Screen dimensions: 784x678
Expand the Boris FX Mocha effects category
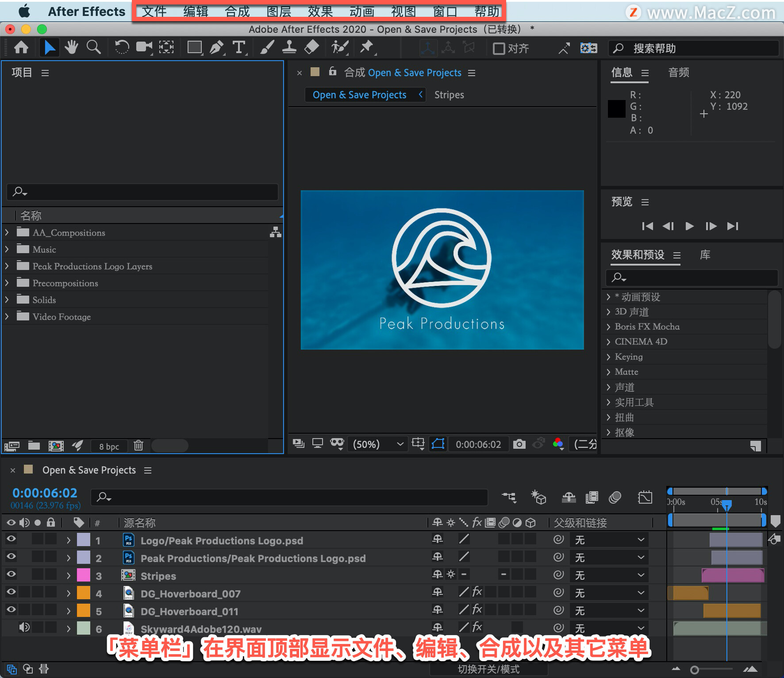click(x=608, y=327)
